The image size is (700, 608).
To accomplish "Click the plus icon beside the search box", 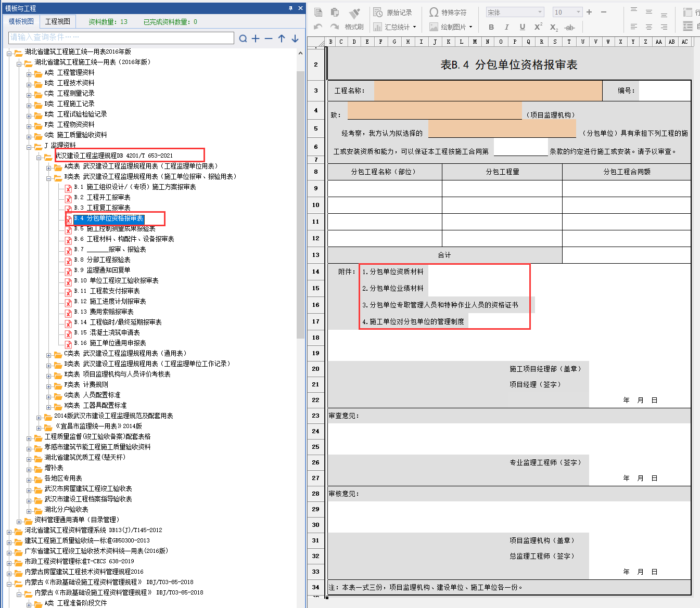I will coord(256,38).
